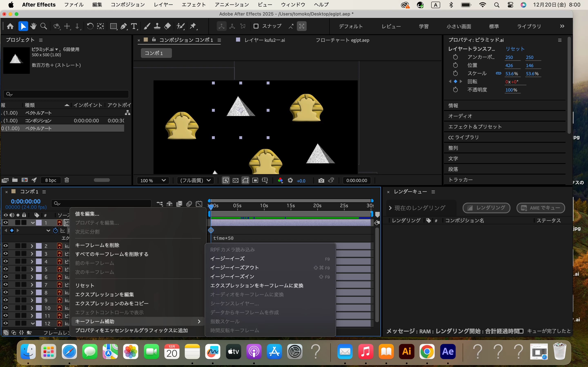
Task: Select the Zoom magnifier tool
Action: 43,26
